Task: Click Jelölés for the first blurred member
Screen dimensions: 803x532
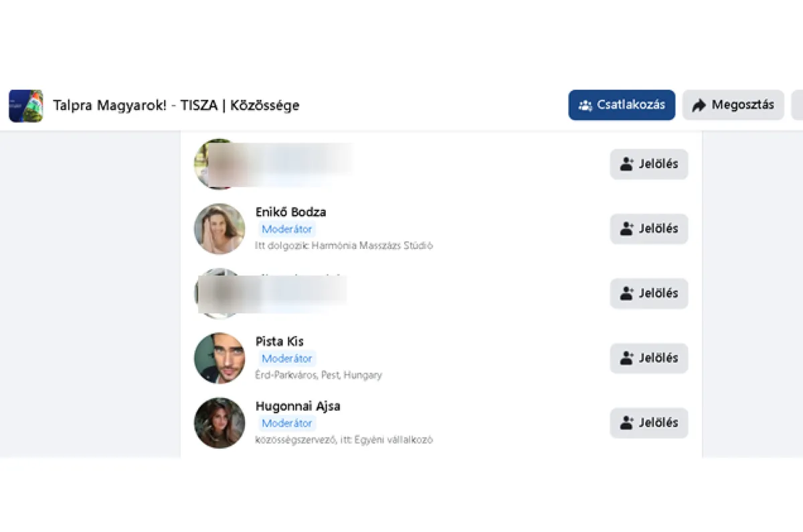Action: [648, 164]
